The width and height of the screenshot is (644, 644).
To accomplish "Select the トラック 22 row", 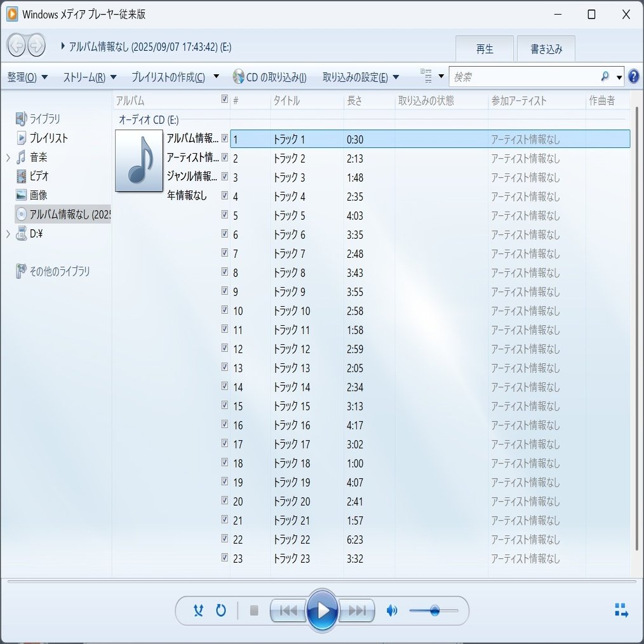I will tap(429, 539).
